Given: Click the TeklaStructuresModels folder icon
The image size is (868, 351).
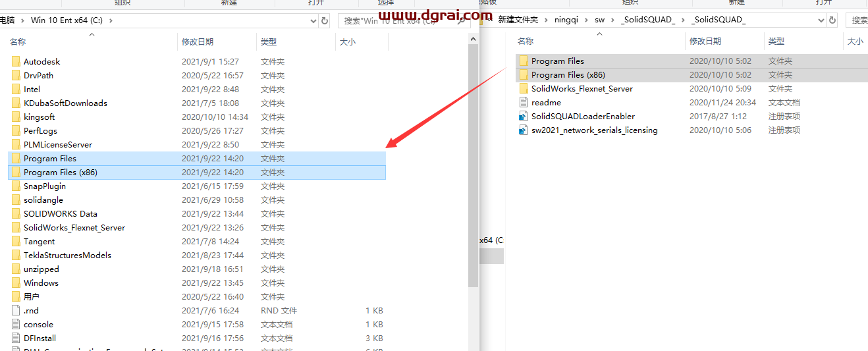Looking at the screenshot, I should point(16,256).
